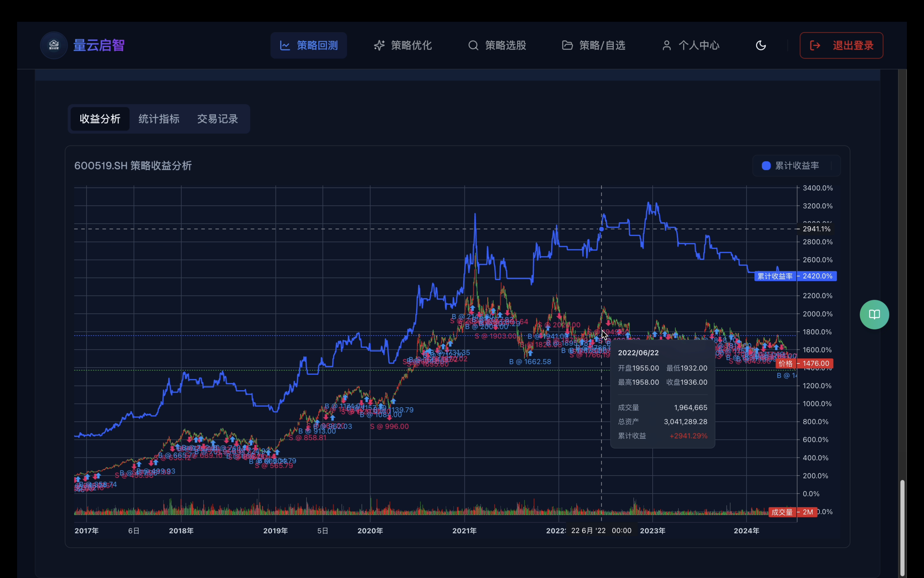
Task: Click the page vertical scrollbar thumb
Action: coord(902,528)
